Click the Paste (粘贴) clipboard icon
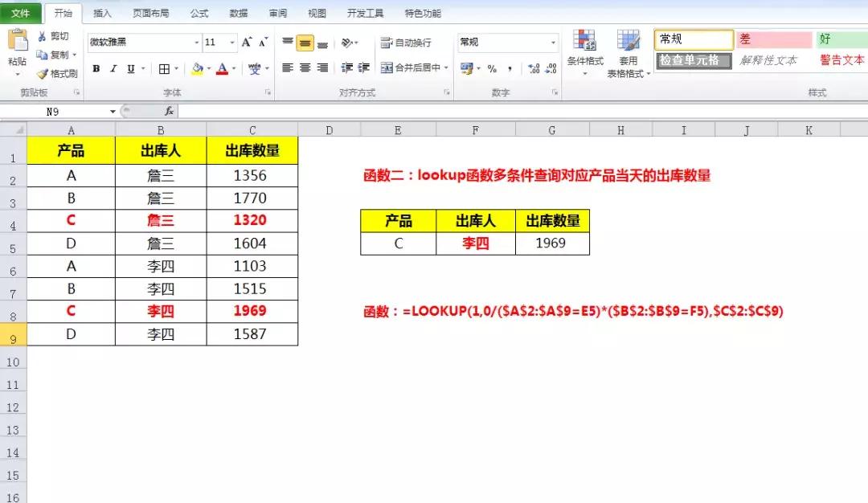 click(x=18, y=40)
